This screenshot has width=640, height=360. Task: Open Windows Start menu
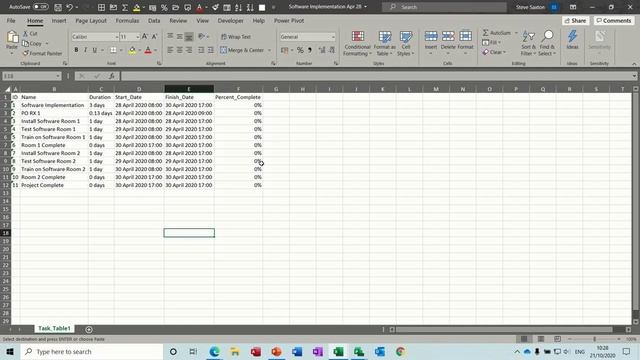(x=10, y=351)
